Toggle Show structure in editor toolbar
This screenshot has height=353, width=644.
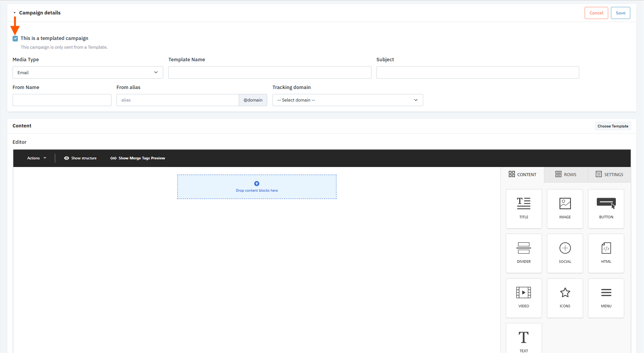(80, 158)
